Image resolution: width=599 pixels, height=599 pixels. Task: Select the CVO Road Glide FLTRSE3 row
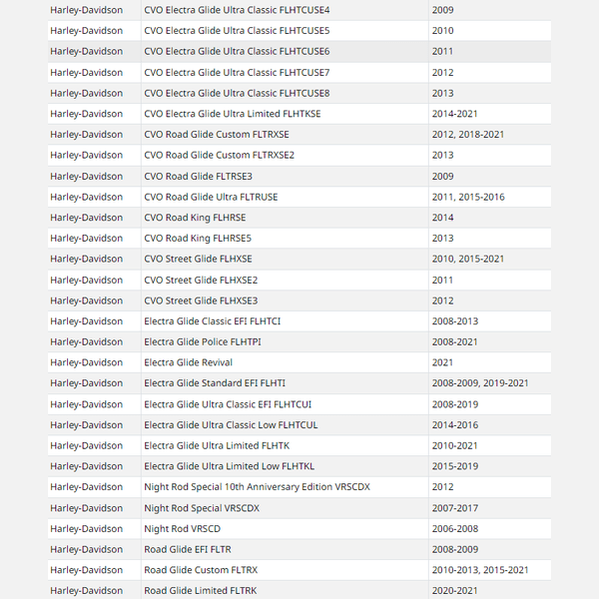click(x=299, y=176)
